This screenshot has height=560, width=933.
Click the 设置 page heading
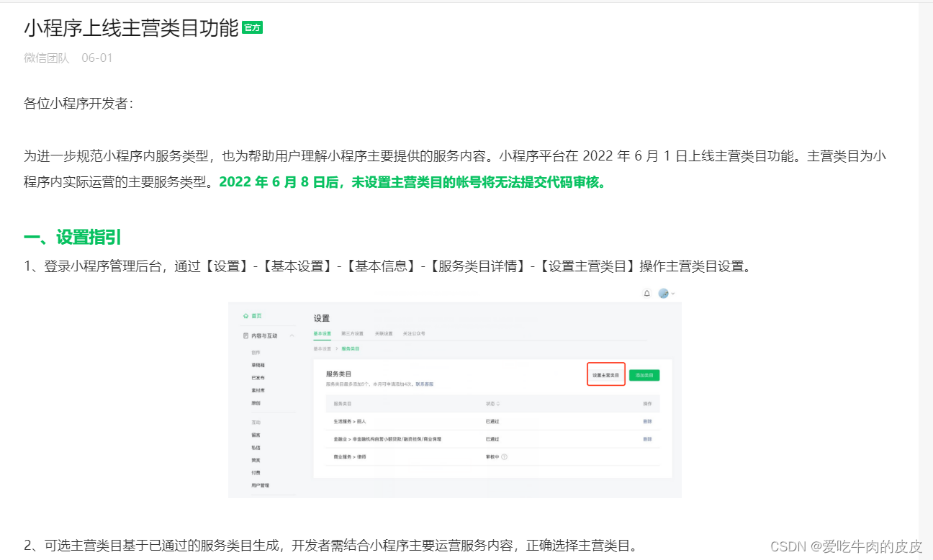point(321,318)
